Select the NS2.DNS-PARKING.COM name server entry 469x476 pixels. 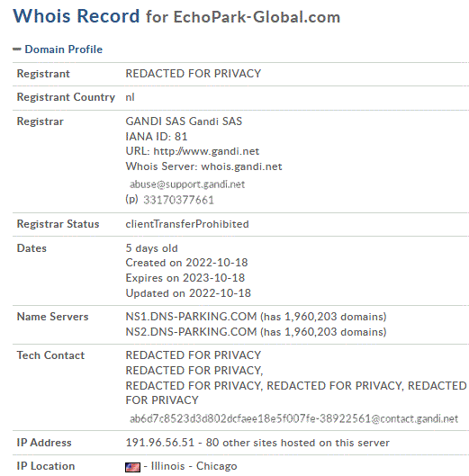(x=191, y=332)
